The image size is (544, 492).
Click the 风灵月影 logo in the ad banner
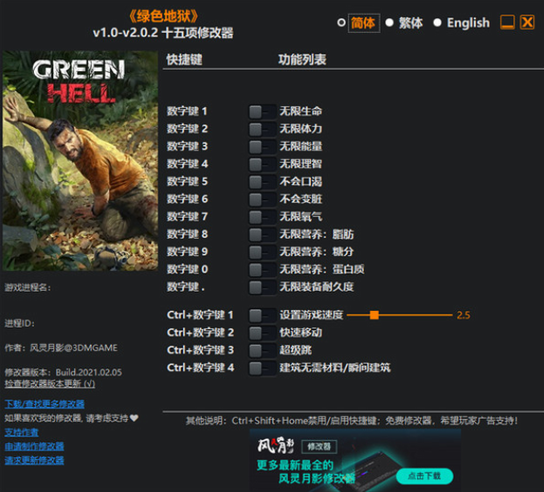[x=276, y=446]
